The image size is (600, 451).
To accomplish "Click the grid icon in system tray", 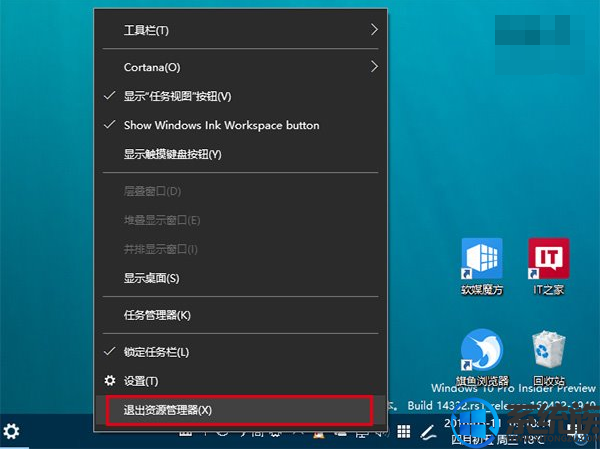I will 403,431.
